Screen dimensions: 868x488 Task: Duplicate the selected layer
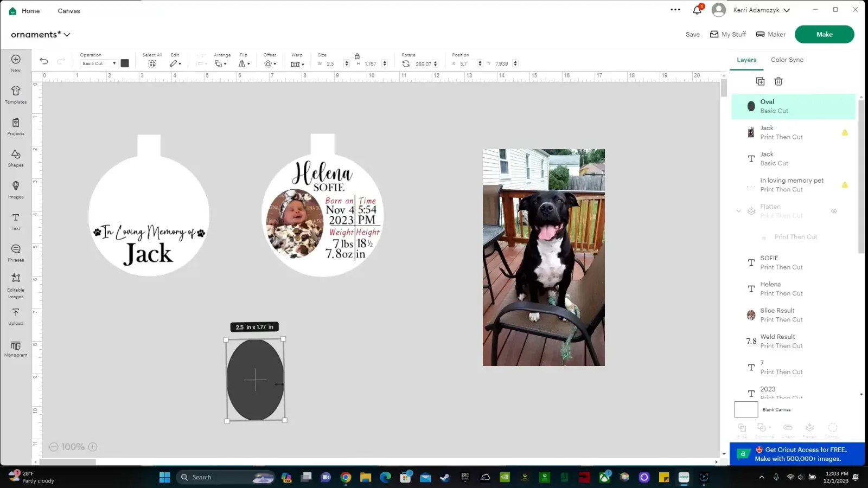[x=760, y=81]
